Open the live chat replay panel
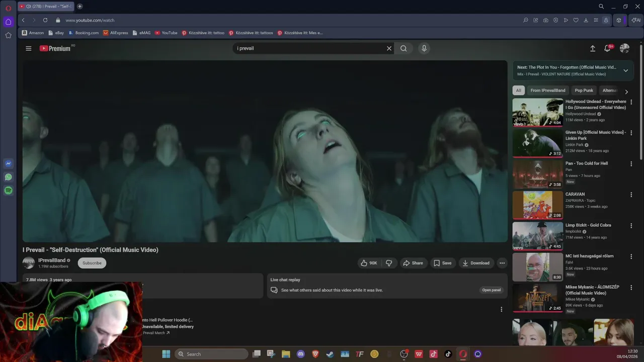 click(492, 290)
